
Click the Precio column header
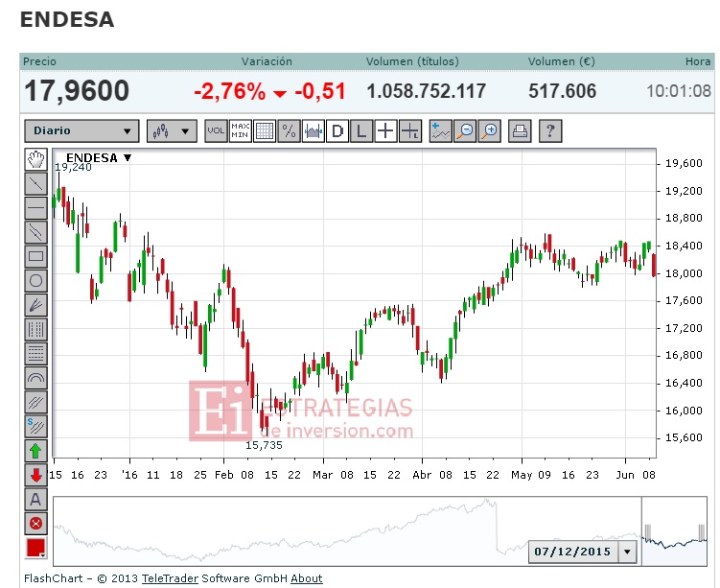[x=39, y=61]
